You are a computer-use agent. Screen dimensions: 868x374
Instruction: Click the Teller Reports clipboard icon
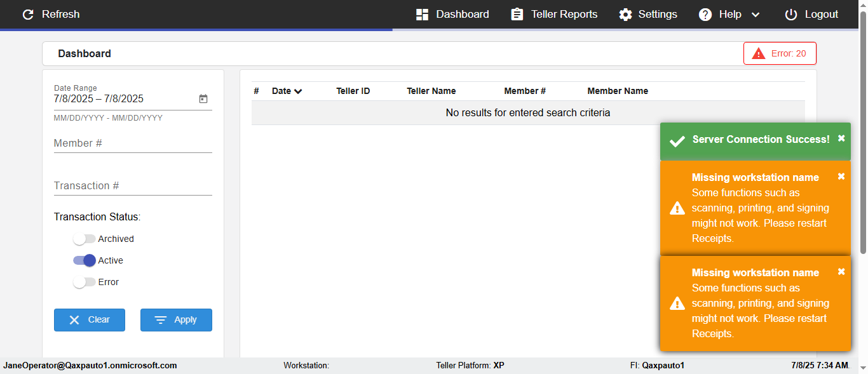(x=517, y=15)
